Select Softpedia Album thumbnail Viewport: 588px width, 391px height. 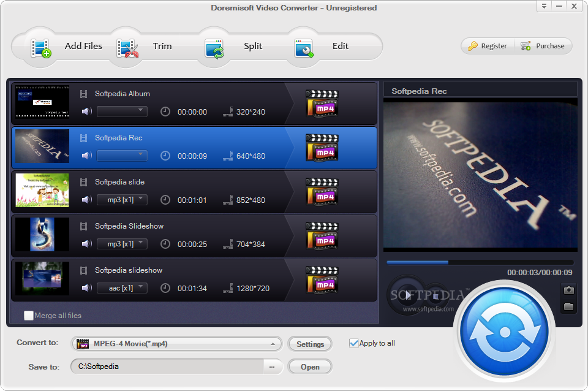coord(42,102)
